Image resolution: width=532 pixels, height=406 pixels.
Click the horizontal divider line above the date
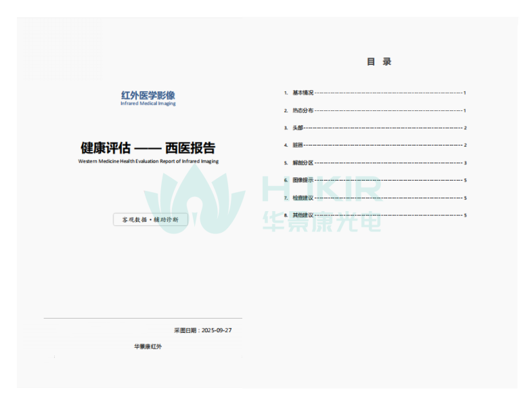142,318
